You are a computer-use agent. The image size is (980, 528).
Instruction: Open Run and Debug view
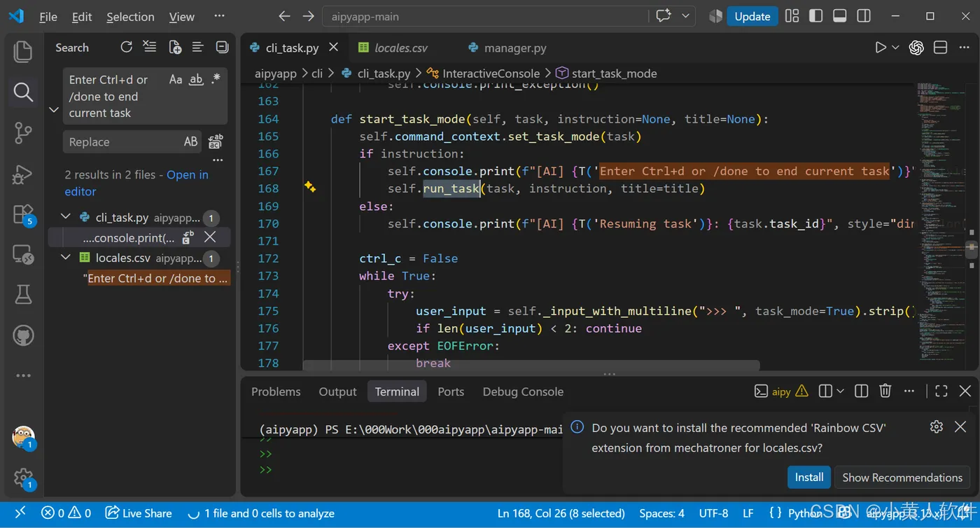click(x=23, y=173)
